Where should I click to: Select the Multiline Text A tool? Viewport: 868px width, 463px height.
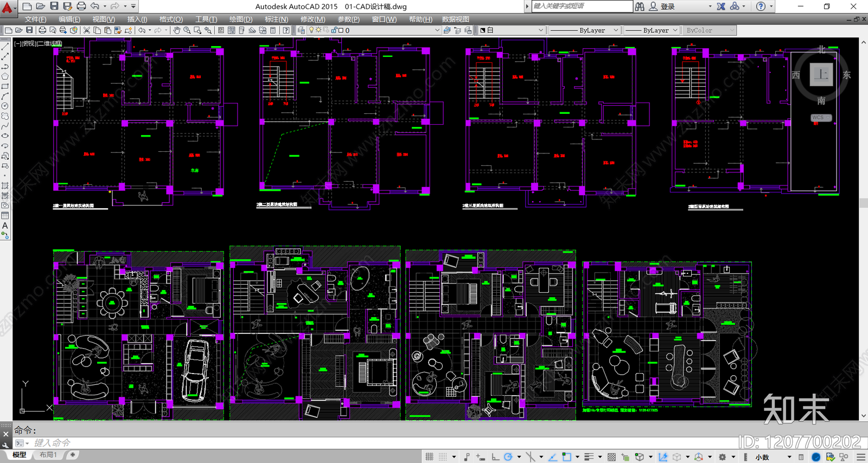point(5,226)
